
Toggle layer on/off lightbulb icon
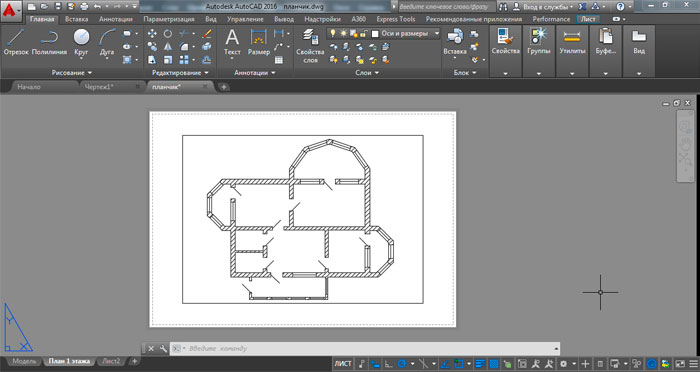pyautogui.click(x=333, y=33)
